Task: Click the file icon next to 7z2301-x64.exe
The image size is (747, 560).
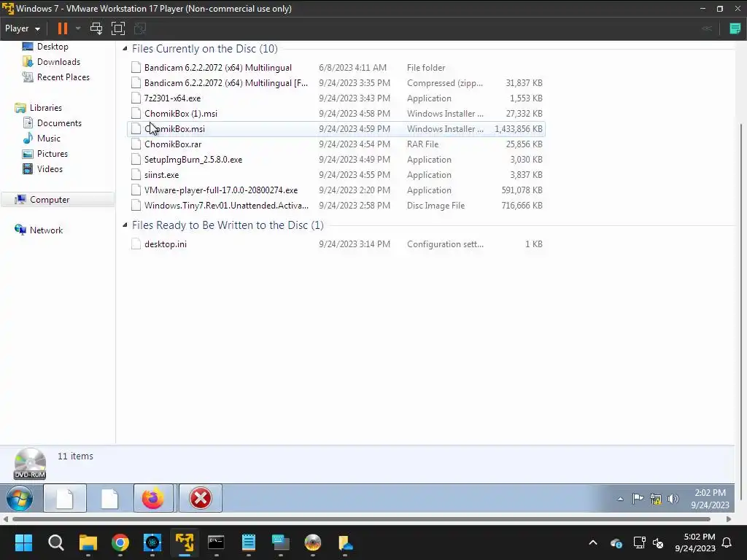Action: tap(136, 98)
